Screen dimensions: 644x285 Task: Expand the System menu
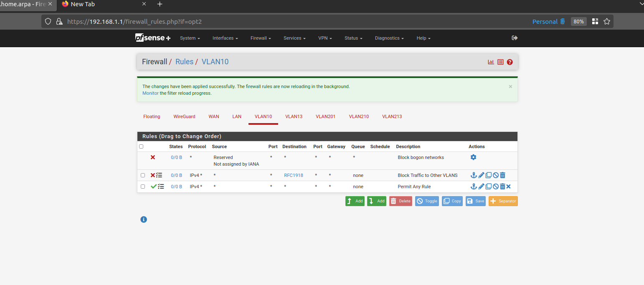[190, 38]
